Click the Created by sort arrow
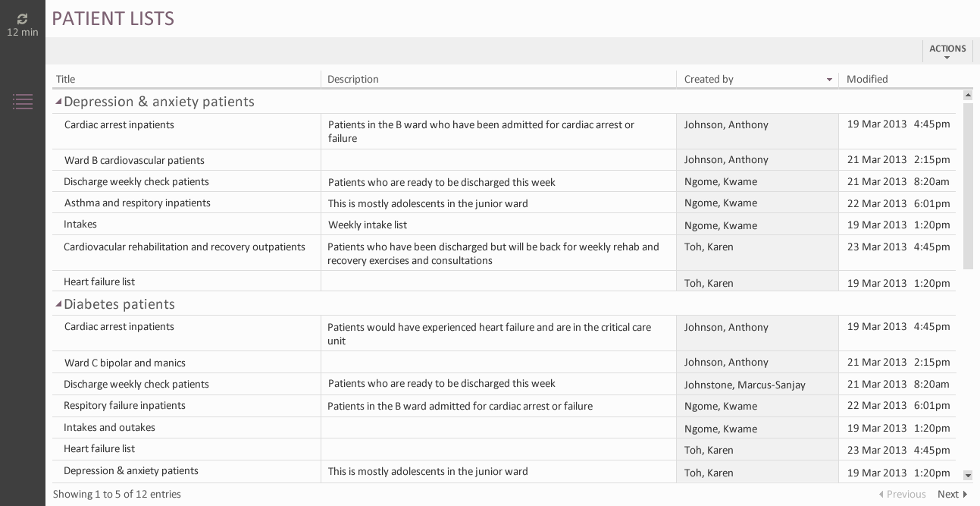The image size is (980, 506). click(829, 80)
